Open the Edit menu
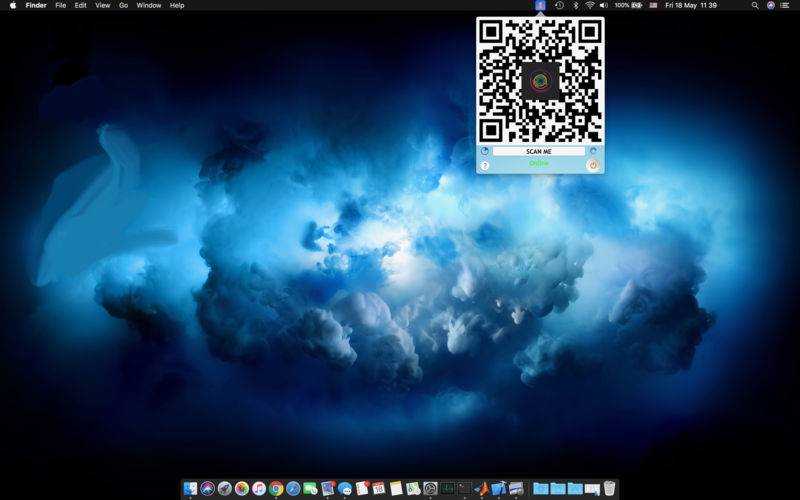800x500 pixels. click(81, 5)
